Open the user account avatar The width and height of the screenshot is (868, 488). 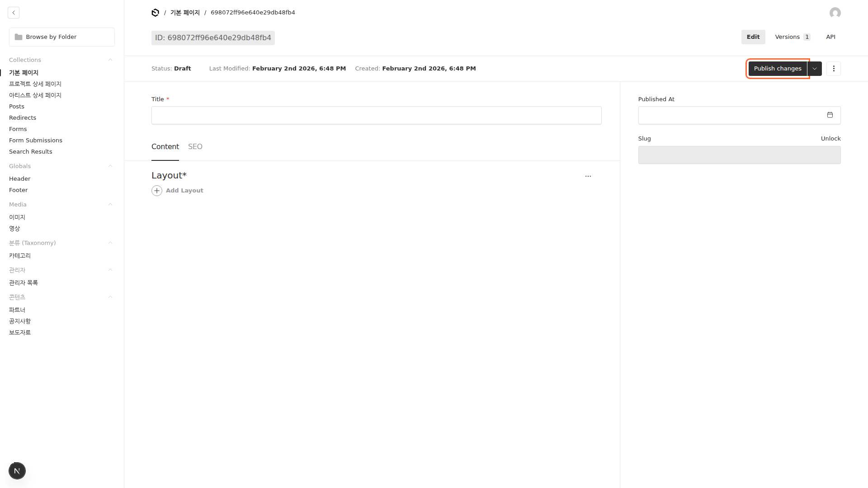835,13
